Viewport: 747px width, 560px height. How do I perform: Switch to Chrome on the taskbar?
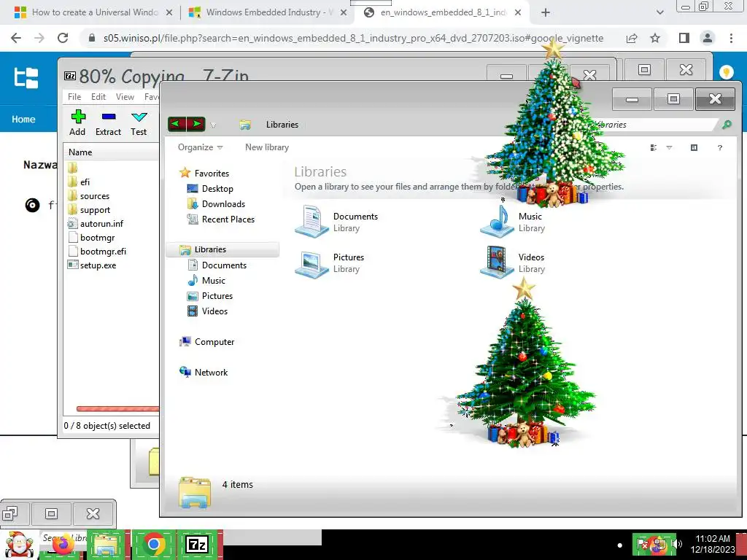(153, 544)
